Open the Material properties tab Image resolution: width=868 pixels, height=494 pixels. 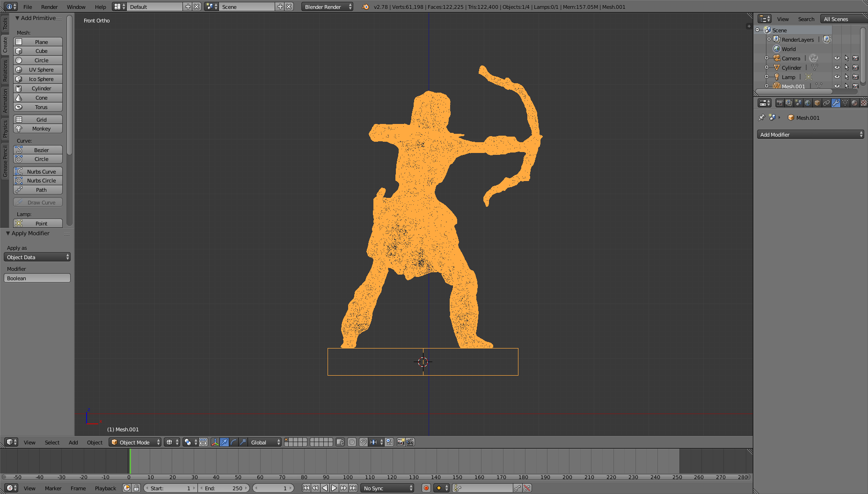click(854, 103)
